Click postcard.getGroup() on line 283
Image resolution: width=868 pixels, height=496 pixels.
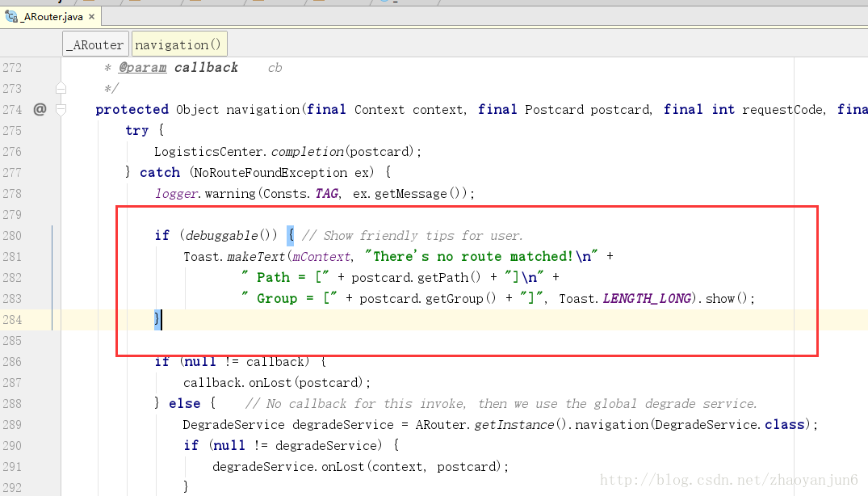tap(427, 299)
